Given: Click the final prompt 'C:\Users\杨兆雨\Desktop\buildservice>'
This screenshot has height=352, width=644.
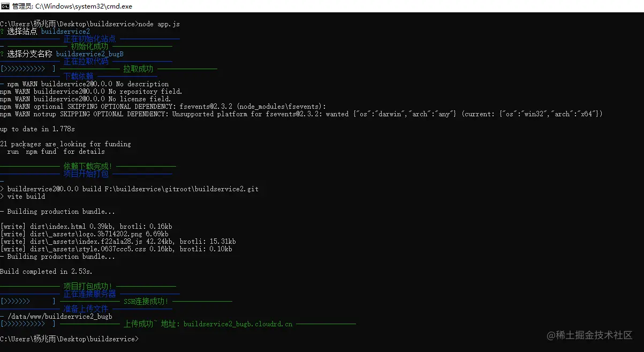Looking at the screenshot, I should [69, 339].
